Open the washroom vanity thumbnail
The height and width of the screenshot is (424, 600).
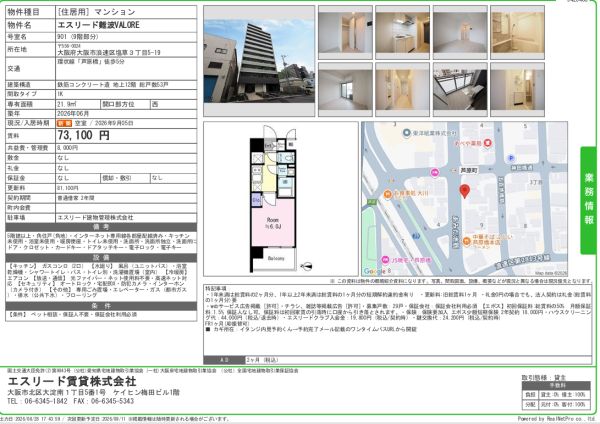click(x=517, y=90)
